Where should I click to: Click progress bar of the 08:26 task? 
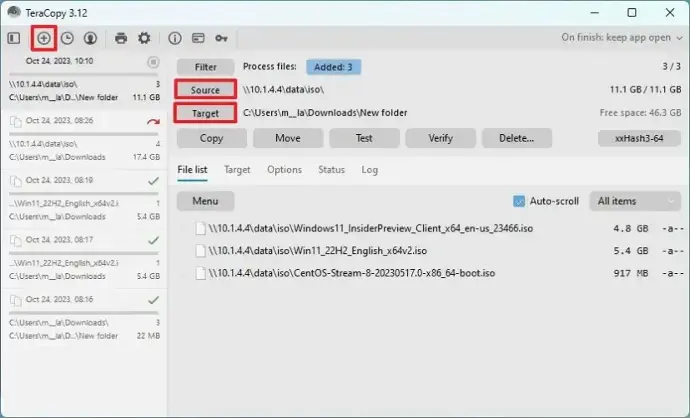pos(84,134)
